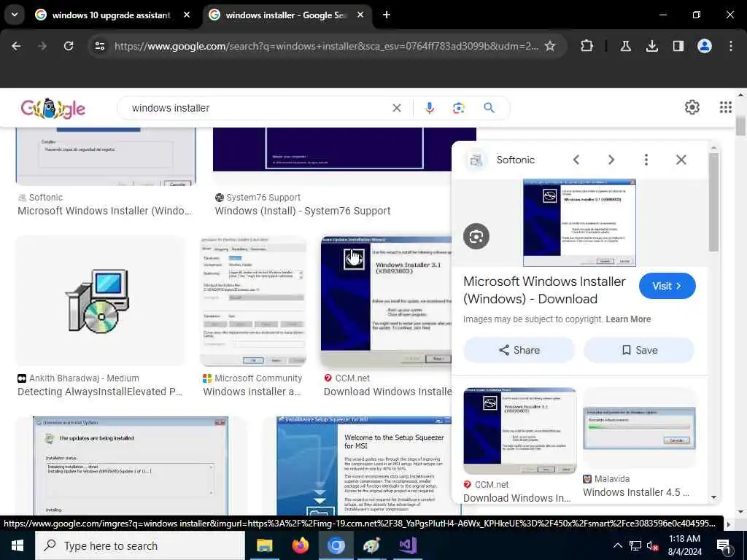Click the Save button
747x560 pixels.
(x=639, y=350)
